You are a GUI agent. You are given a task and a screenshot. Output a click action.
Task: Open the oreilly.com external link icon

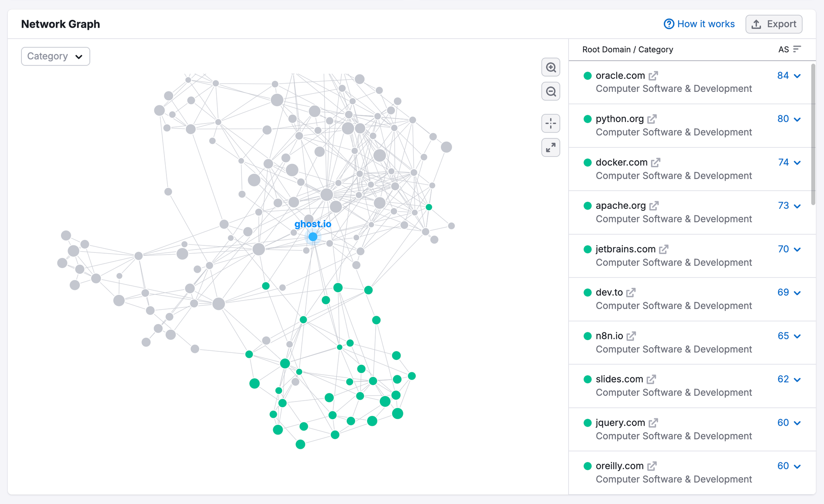(x=652, y=466)
